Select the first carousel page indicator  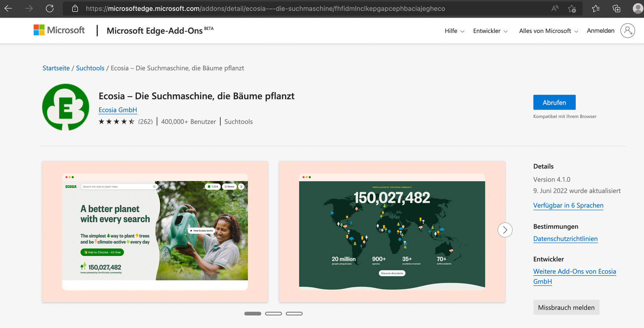coord(253,314)
